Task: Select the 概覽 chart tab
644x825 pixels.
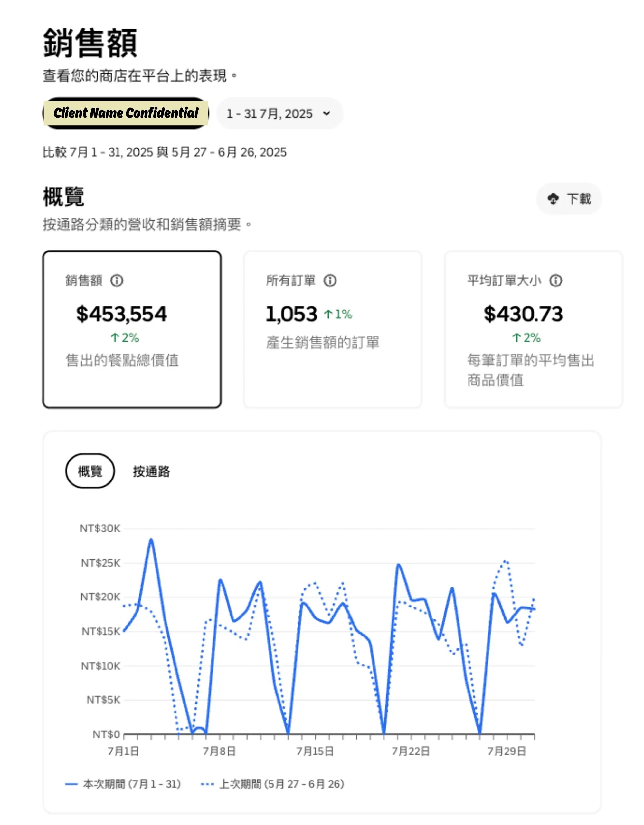Action: click(90, 471)
